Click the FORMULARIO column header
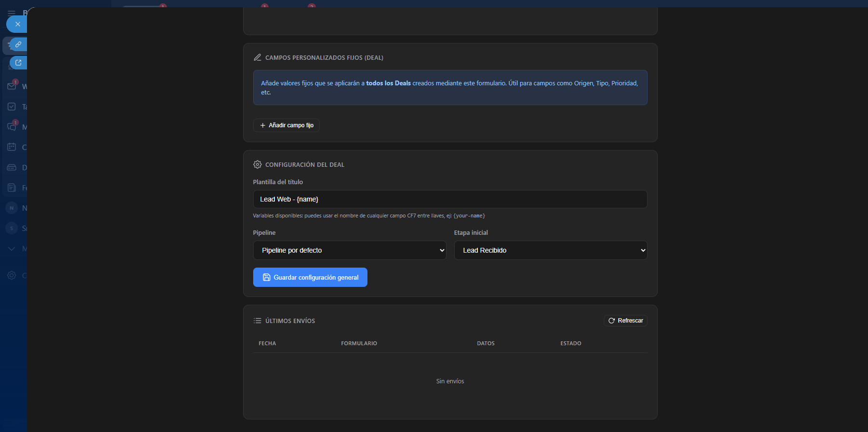Image resolution: width=868 pixels, height=432 pixels. coord(359,343)
